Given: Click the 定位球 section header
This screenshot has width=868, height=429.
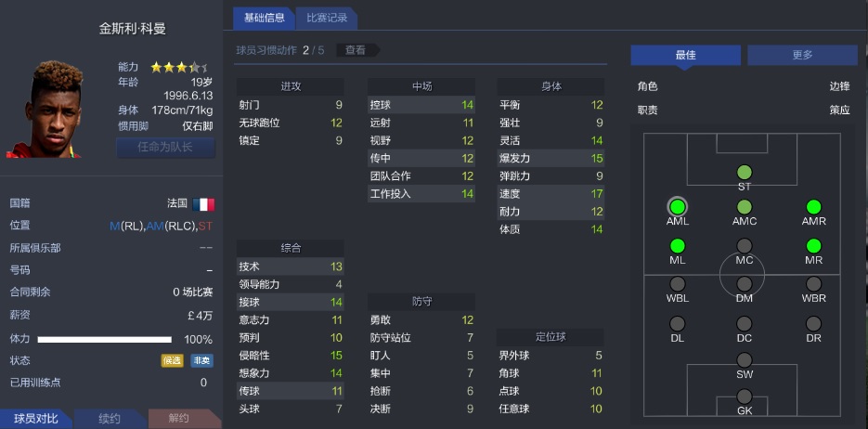Looking at the screenshot, I should pos(551,337).
